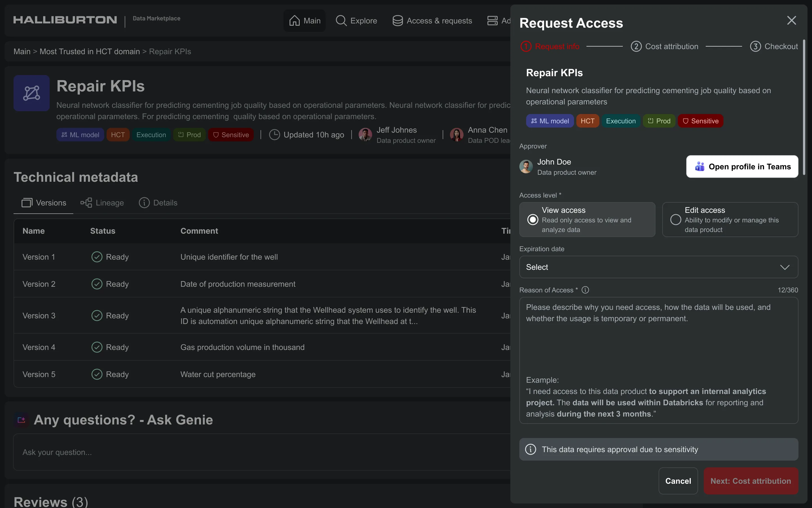The height and width of the screenshot is (508, 812).
Task: Click Main breadcrumb link
Action: pyautogui.click(x=22, y=51)
